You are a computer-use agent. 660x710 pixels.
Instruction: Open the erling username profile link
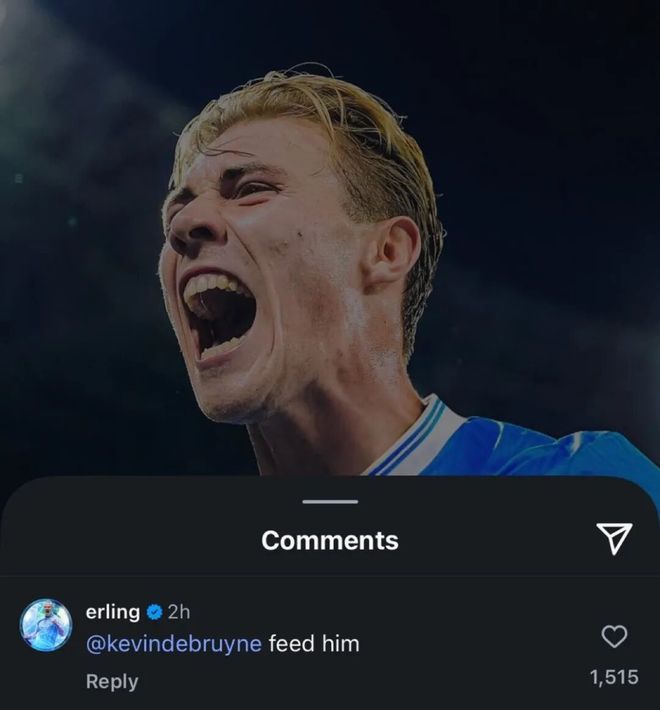tap(113, 612)
